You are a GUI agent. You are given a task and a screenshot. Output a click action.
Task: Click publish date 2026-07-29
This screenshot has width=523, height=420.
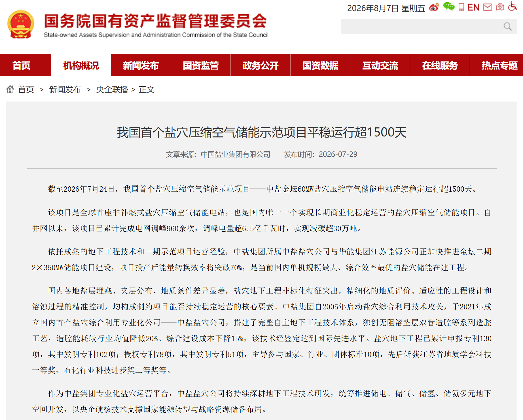pos(338,154)
